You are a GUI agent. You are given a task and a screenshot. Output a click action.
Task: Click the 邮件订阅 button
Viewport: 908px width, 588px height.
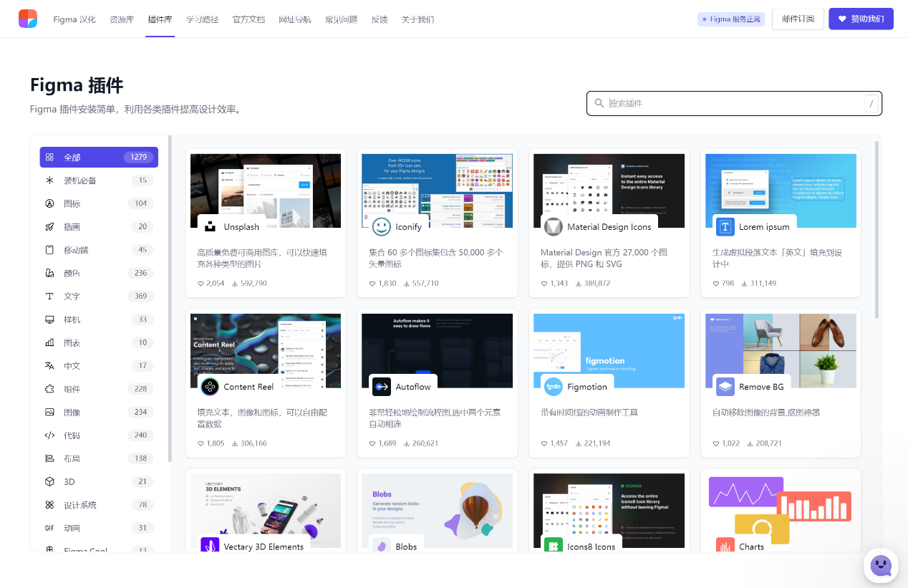tap(798, 19)
